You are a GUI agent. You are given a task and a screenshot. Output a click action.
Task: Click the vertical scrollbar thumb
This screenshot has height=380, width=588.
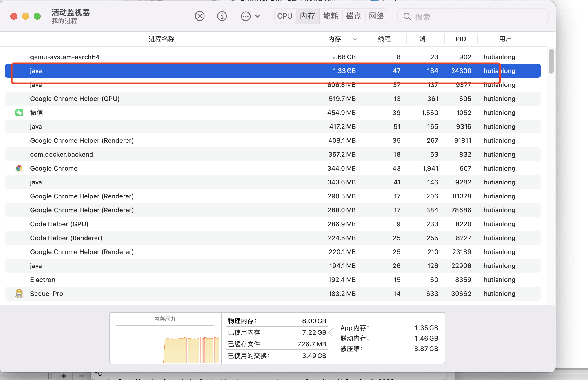[551, 61]
